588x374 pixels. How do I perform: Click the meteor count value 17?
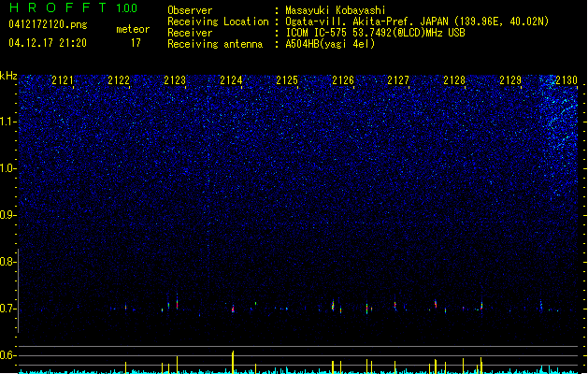point(136,43)
